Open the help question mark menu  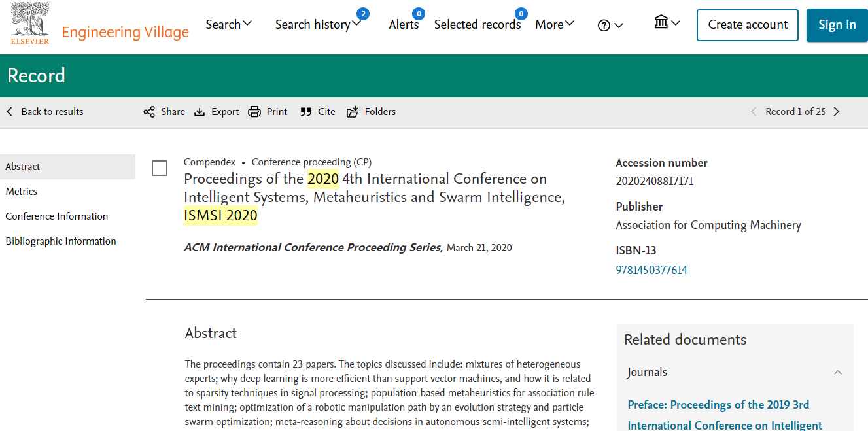pos(610,25)
